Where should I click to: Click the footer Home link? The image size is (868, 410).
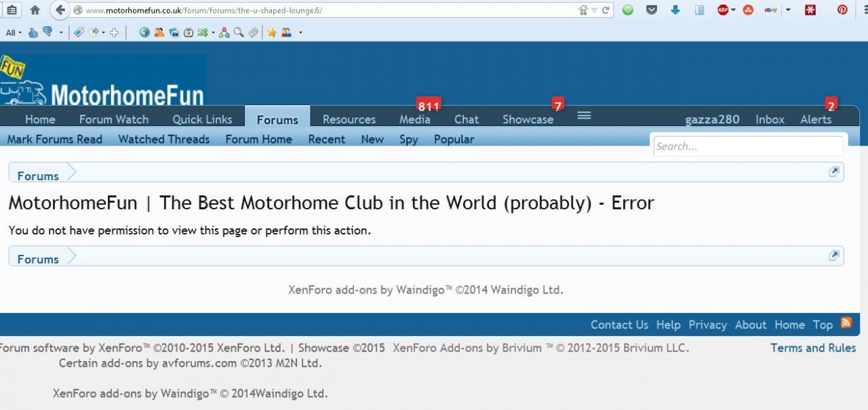[x=789, y=325]
